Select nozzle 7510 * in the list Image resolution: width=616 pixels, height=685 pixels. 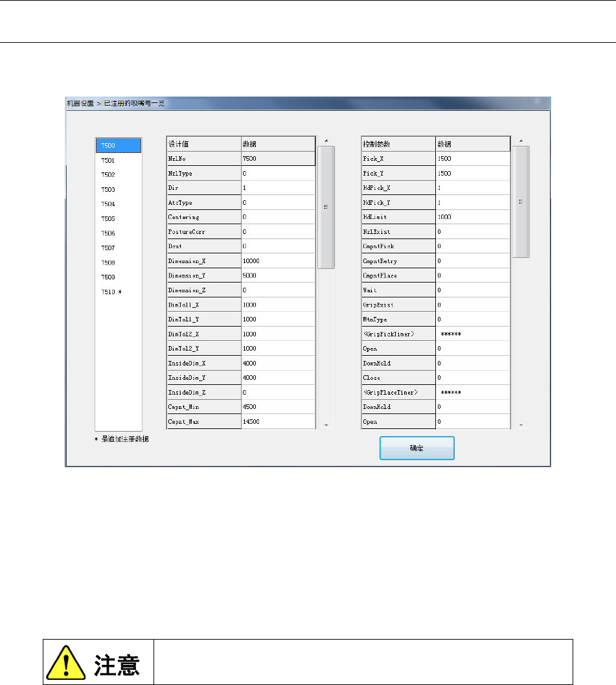[x=119, y=292]
